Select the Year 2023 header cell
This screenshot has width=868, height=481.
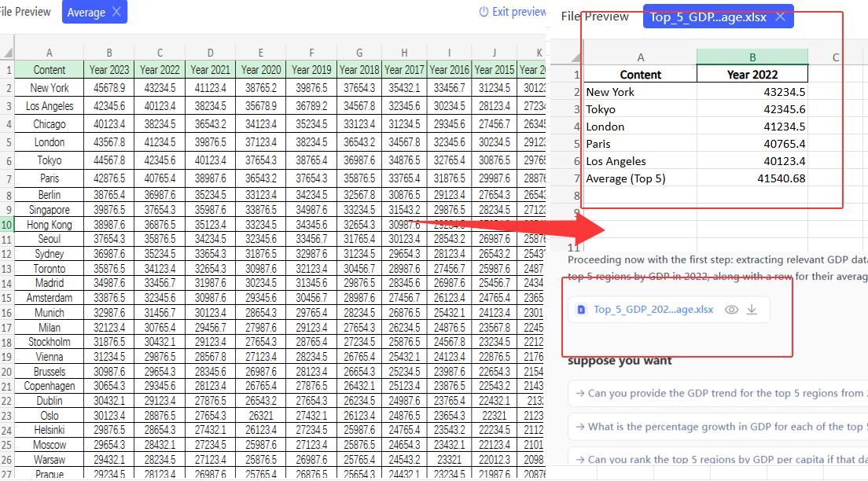coord(109,70)
